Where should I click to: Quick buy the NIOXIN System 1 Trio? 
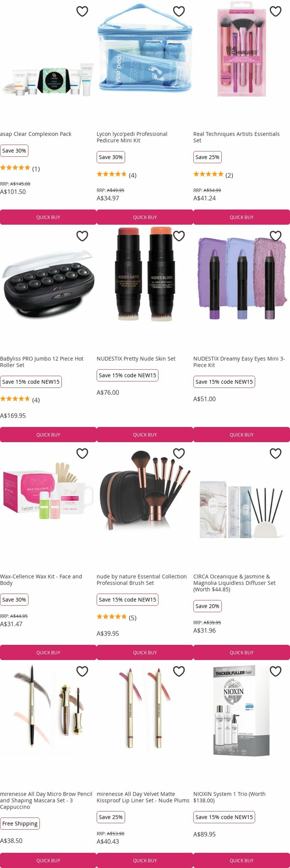(241, 860)
